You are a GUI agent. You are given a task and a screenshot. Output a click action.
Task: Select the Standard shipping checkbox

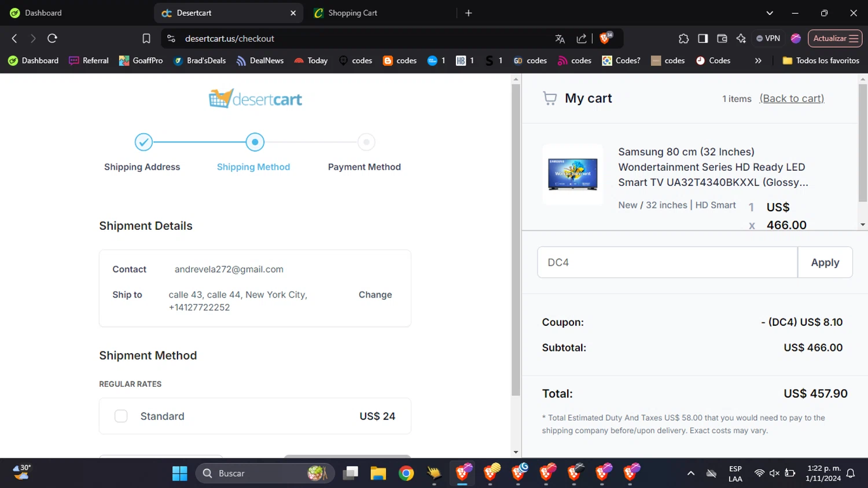click(121, 416)
